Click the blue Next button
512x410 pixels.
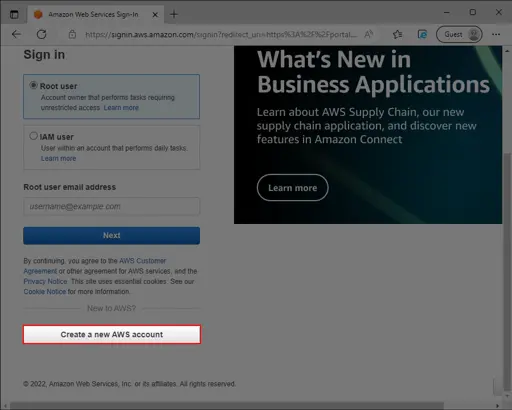point(112,236)
